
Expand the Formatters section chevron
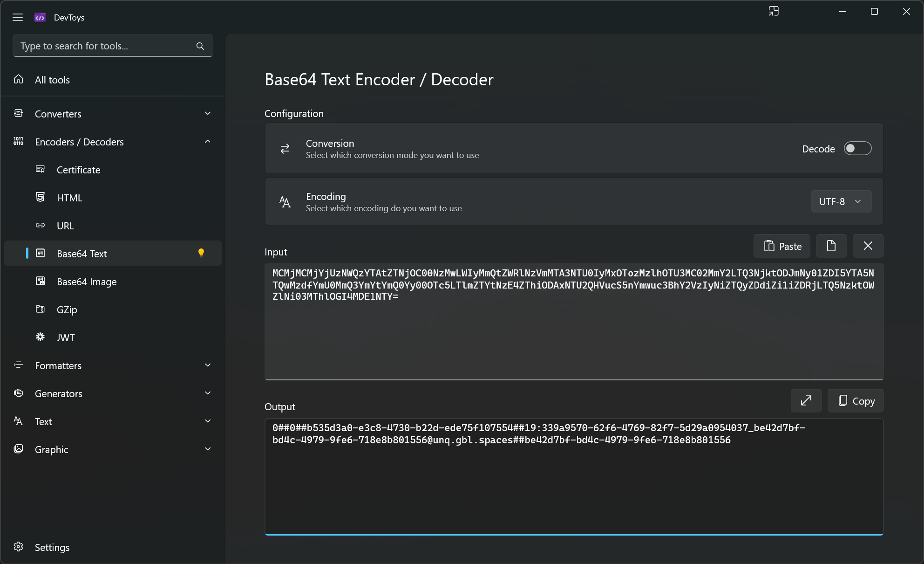[x=208, y=365]
